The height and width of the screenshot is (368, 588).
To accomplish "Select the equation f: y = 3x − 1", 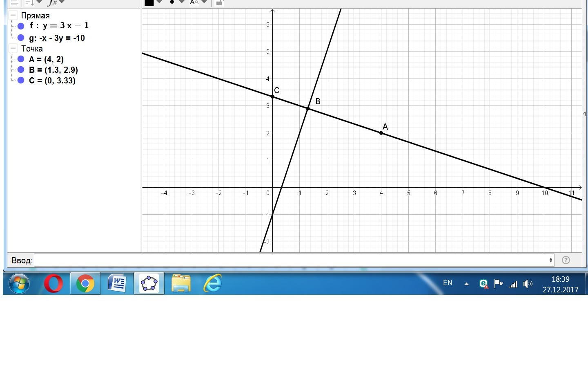I will coord(59,26).
